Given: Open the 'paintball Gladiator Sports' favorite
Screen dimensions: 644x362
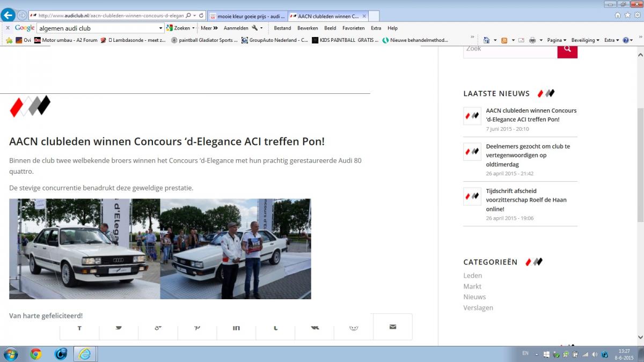Looking at the screenshot, I should (x=204, y=40).
